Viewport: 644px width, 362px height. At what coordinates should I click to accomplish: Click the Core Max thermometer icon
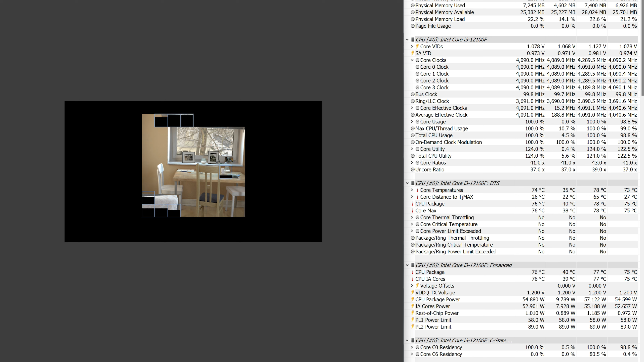[413, 210]
